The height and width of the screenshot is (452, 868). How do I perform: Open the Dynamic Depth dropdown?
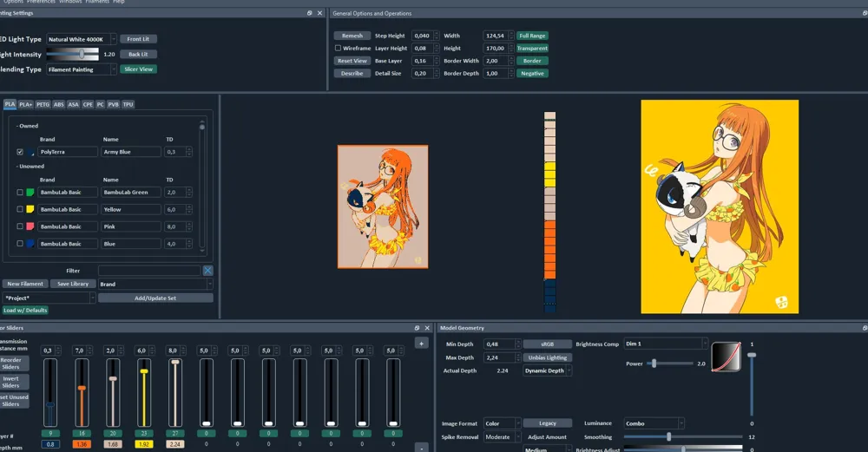tap(548, 371)
